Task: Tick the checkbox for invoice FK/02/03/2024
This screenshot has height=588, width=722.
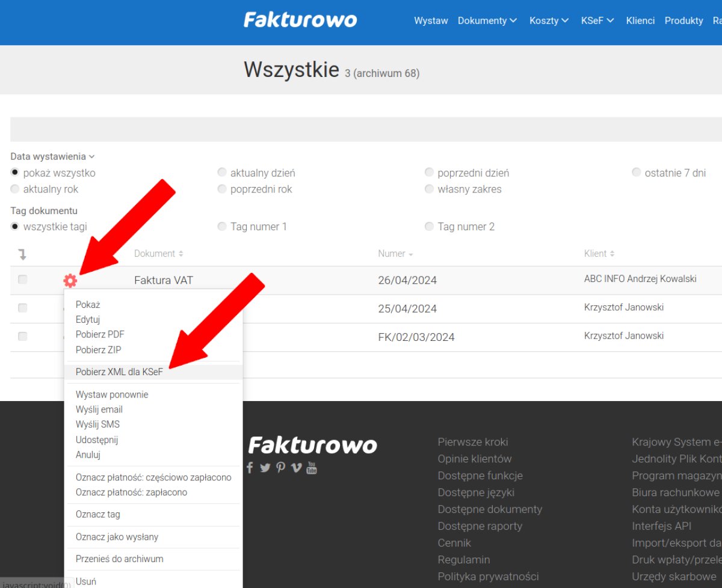Action: [22, 336]
